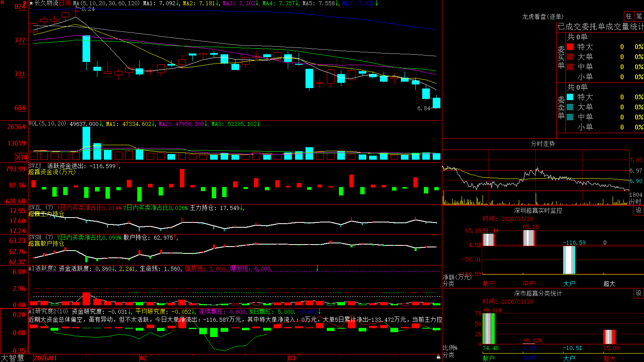Toggle 柱 bar display mode
This screenshot has height=362, width=644.
point(629,16)
